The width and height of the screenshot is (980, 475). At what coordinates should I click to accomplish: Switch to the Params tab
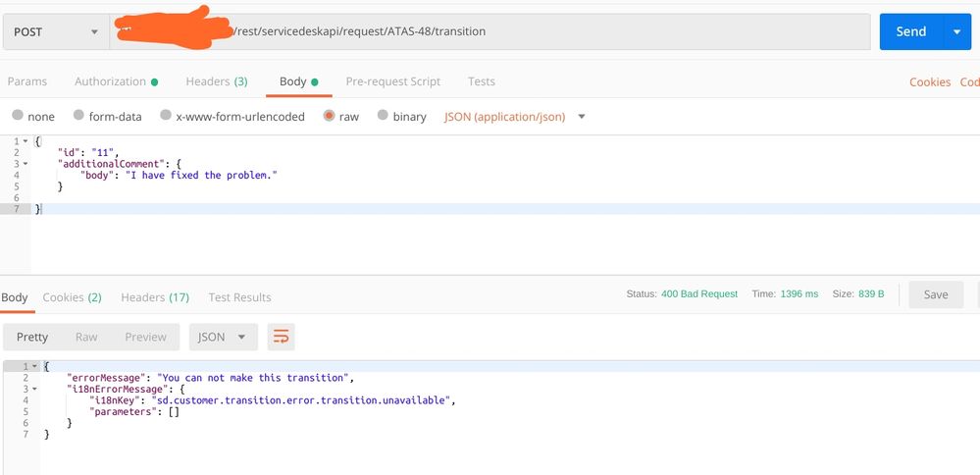tap(26, 81)
